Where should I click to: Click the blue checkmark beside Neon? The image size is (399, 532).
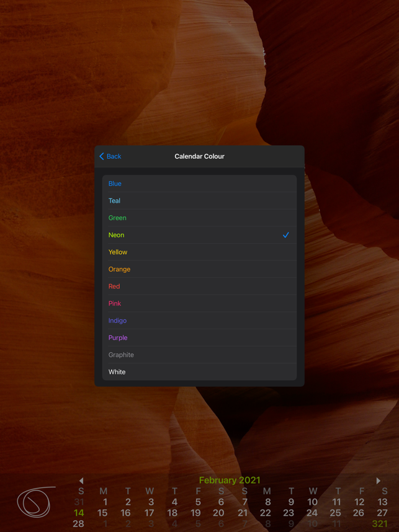coord(286,235)
